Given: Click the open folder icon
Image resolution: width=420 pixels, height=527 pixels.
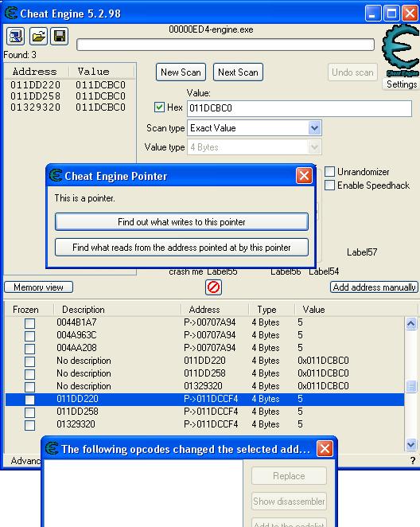Looking at the screenshot, I should 38,36.
